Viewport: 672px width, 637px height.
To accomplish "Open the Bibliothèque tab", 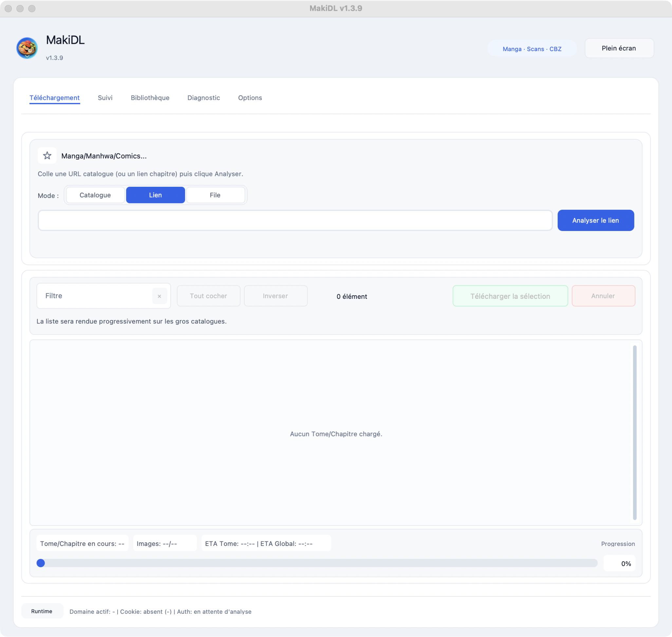I will click(150, 98).
